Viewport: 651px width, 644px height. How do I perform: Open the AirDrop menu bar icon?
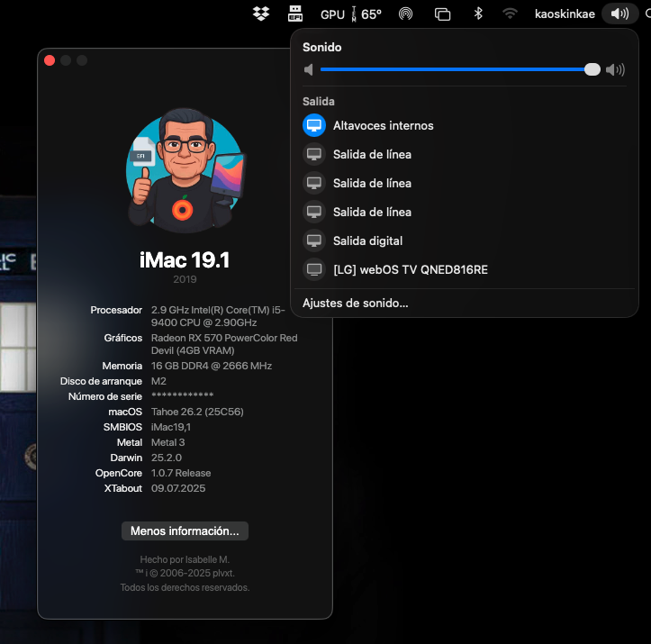coord(405,14)
